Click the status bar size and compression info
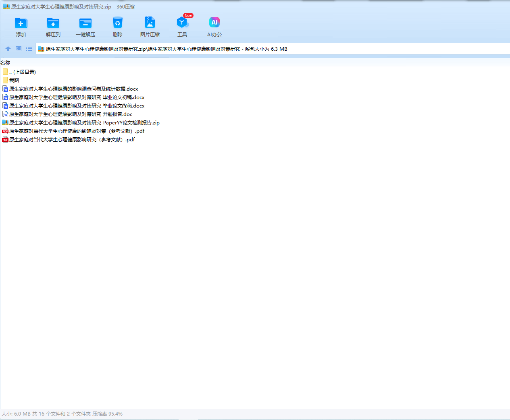Viewport: 510px width, 420px height. 62,414
